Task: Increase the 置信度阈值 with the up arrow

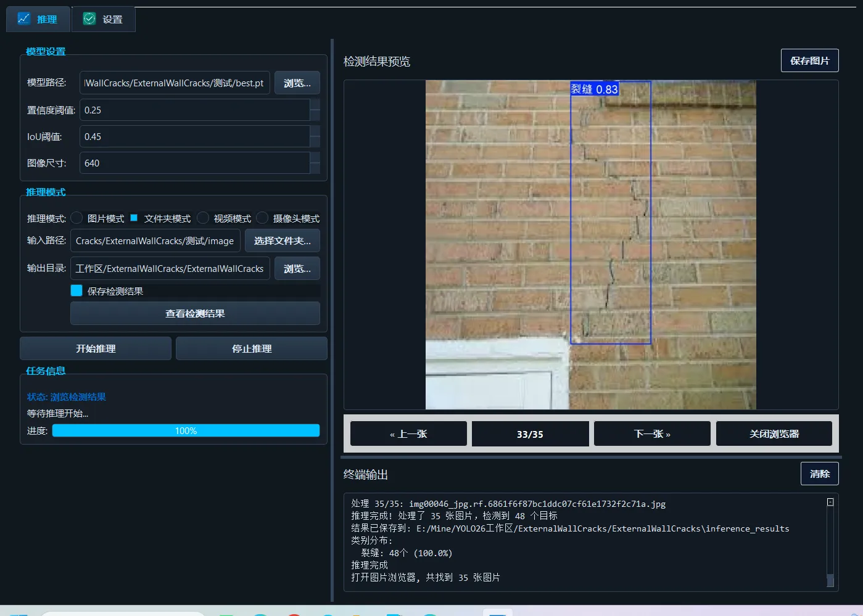Action: coord(315,104)
